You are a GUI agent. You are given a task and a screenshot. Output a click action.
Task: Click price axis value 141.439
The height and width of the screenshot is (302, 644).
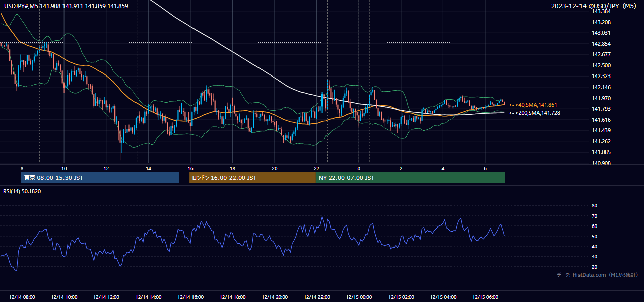point(601,130)
